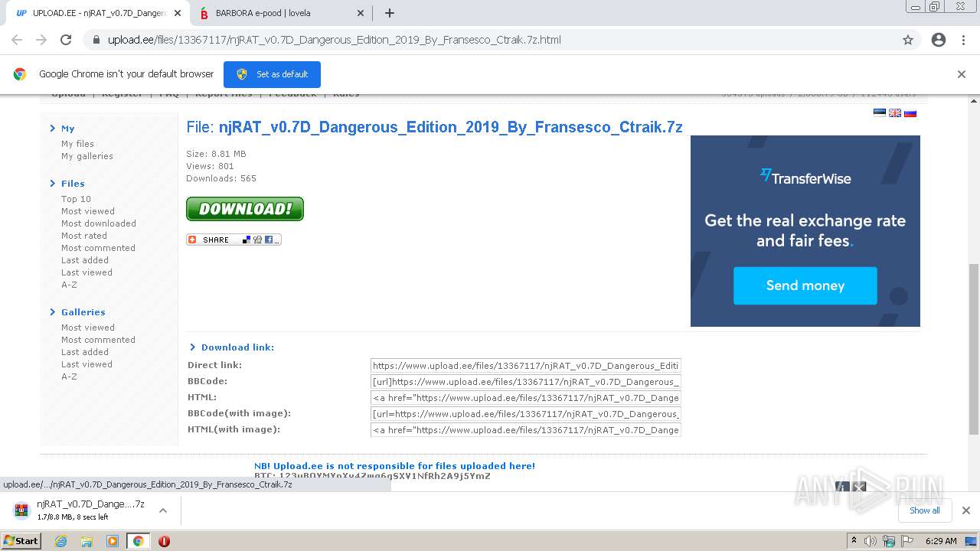
Task: Open the downloaded njRAT archive file icon
Action: pos(22,510)
